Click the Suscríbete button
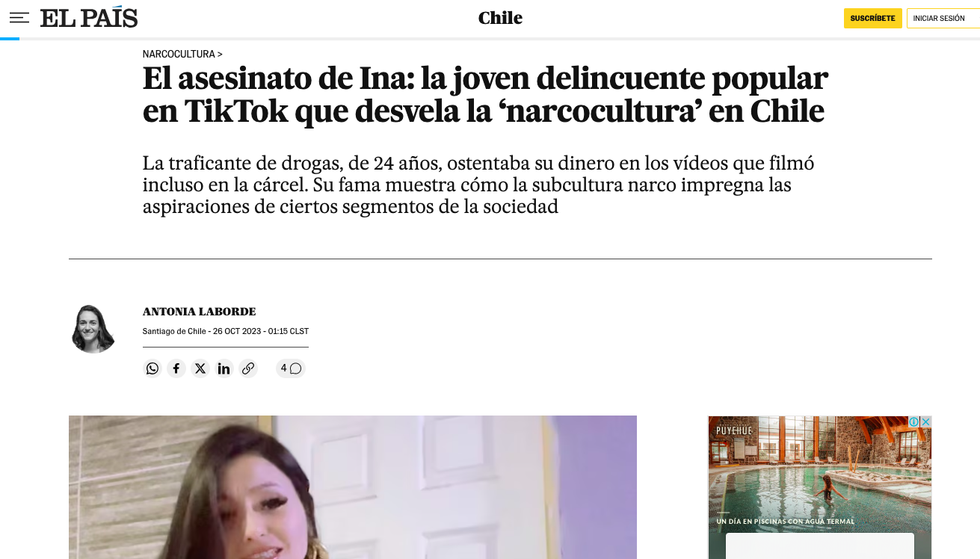Viewport: 980px width, 559px height. (x=872, y=18)
